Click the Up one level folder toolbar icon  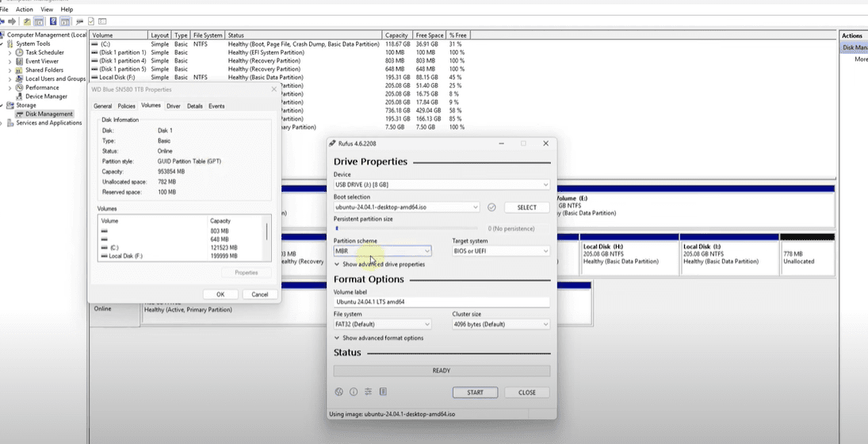(x=27, y=21)
